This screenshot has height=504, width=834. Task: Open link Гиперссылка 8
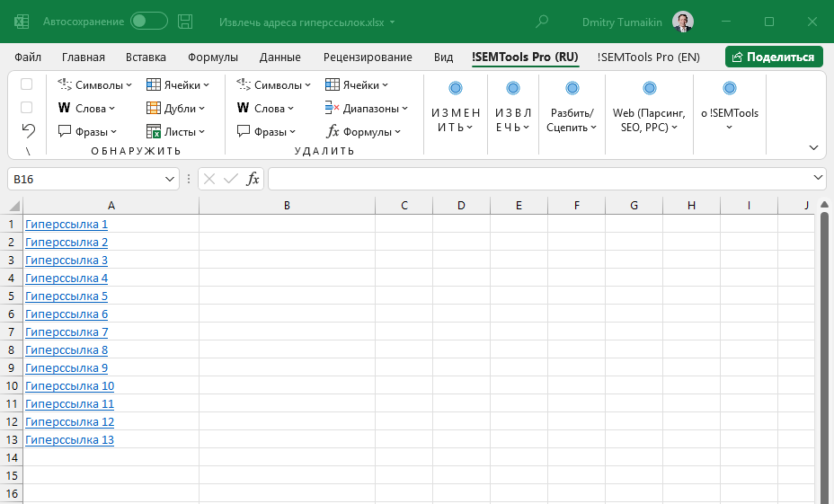point(67,349)
